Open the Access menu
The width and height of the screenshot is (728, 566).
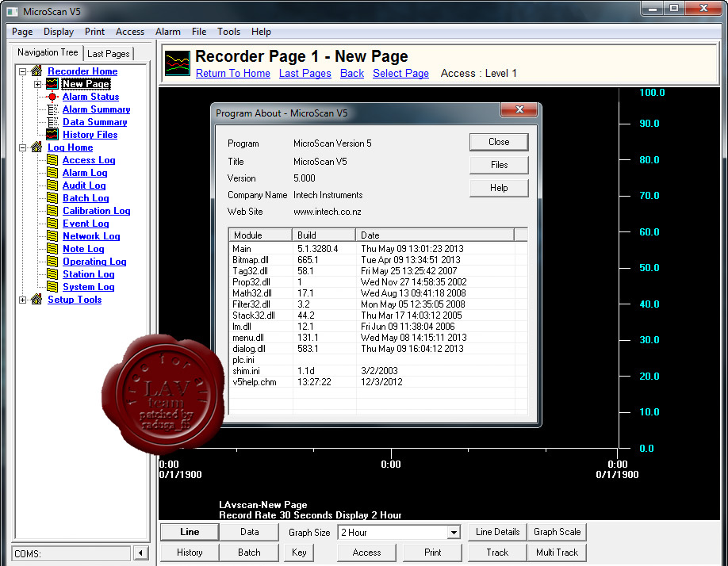130,32
